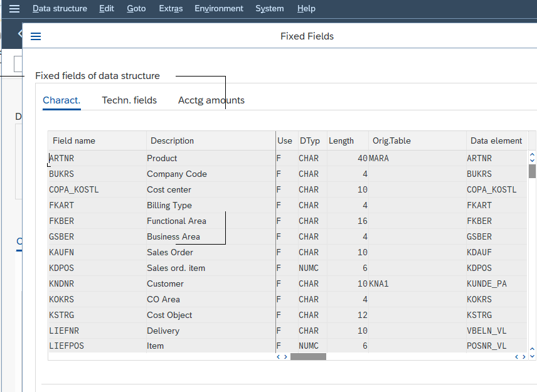
Task: Click the left arrow starting the horizontal scrollbar
Action: coord(278,357)
